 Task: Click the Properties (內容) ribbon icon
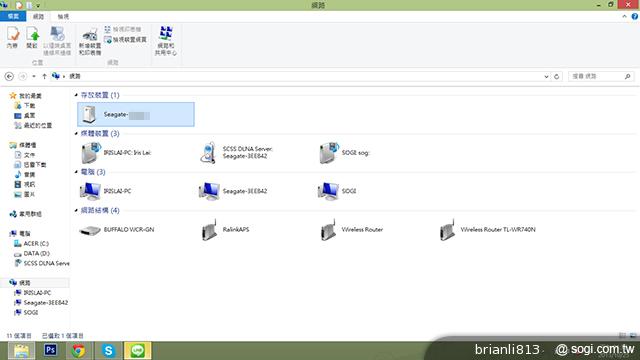point(13,38)
